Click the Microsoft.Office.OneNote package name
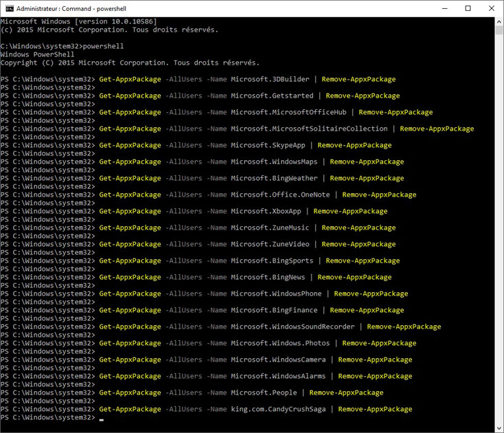 (280, 195)
